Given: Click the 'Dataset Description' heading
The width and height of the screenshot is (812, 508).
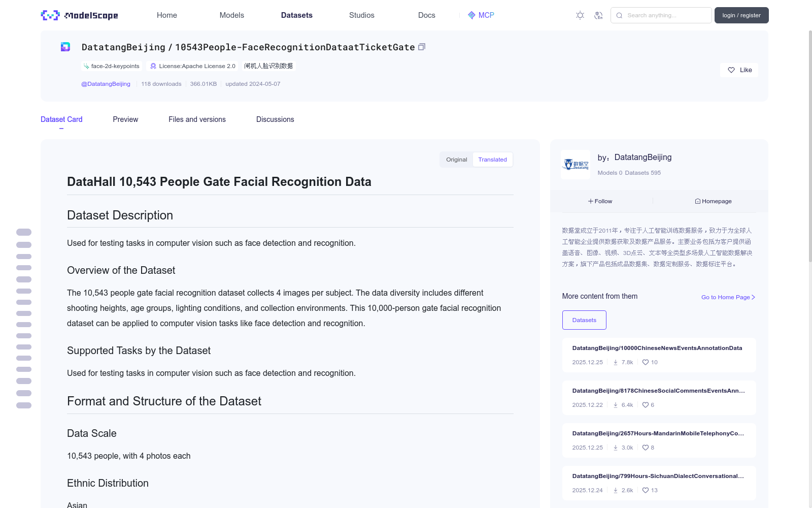Looking at the screenshot, I should click(120, 215).
